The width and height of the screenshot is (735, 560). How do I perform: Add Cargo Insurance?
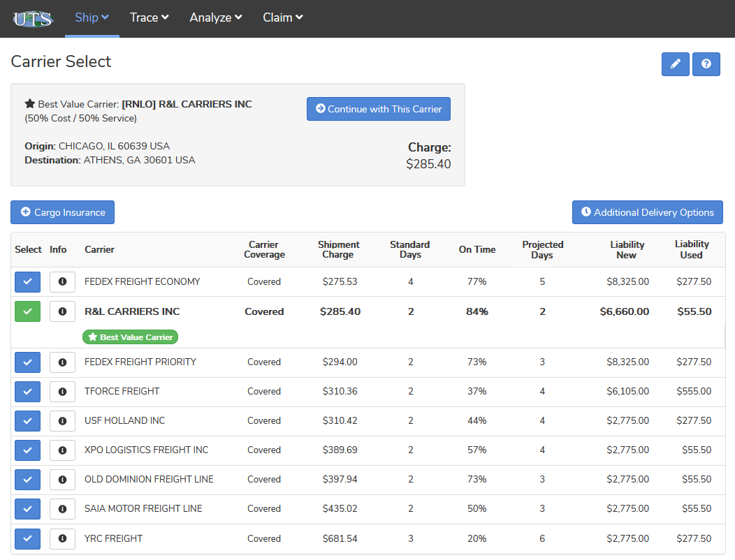tap(62, 212)
